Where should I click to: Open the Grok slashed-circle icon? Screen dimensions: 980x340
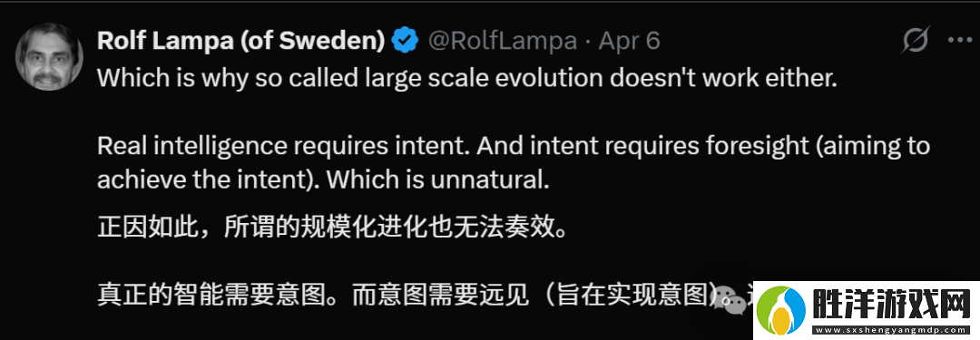[916, 41]
